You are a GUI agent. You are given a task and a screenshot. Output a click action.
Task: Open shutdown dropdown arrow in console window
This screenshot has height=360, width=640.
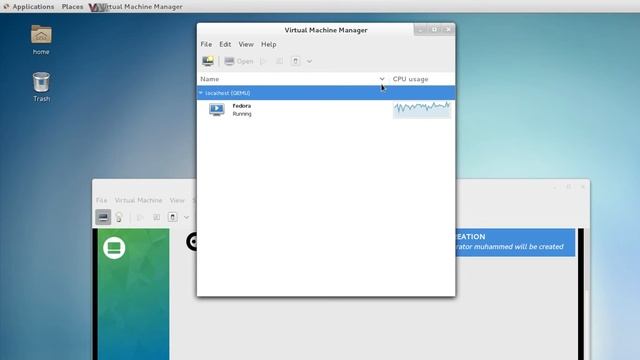[186, 217]
